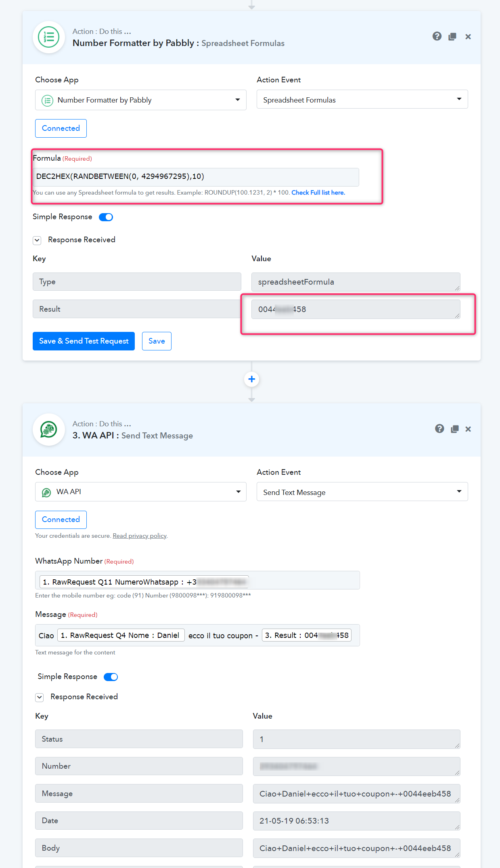Click the Body key field
Screen dimensions: 500x868
point(139,848)
